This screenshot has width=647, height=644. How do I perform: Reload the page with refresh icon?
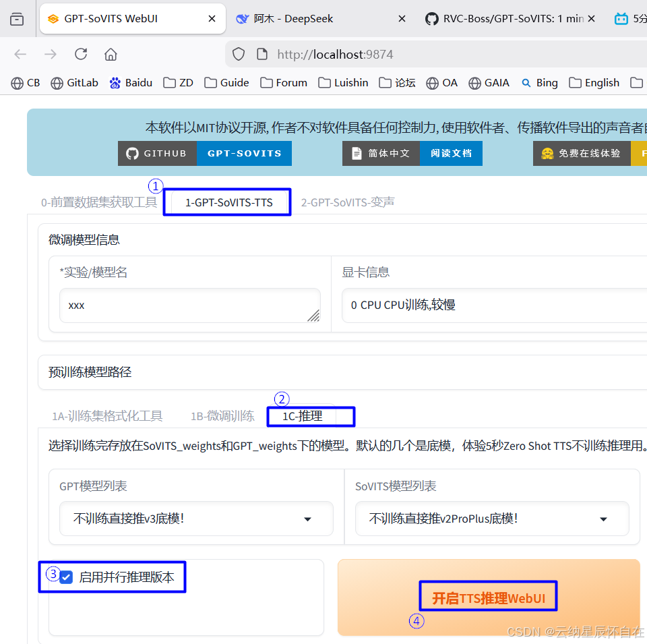(x=81, y=54)
